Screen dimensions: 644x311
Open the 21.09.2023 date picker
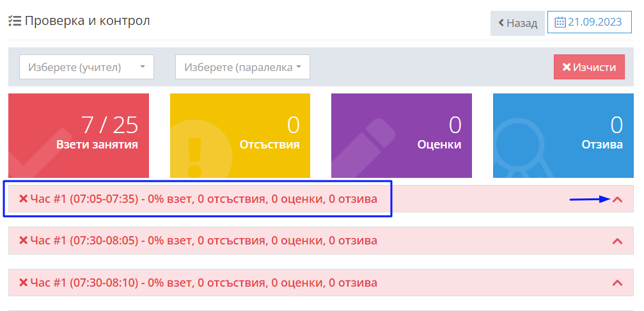pos(589,22)
